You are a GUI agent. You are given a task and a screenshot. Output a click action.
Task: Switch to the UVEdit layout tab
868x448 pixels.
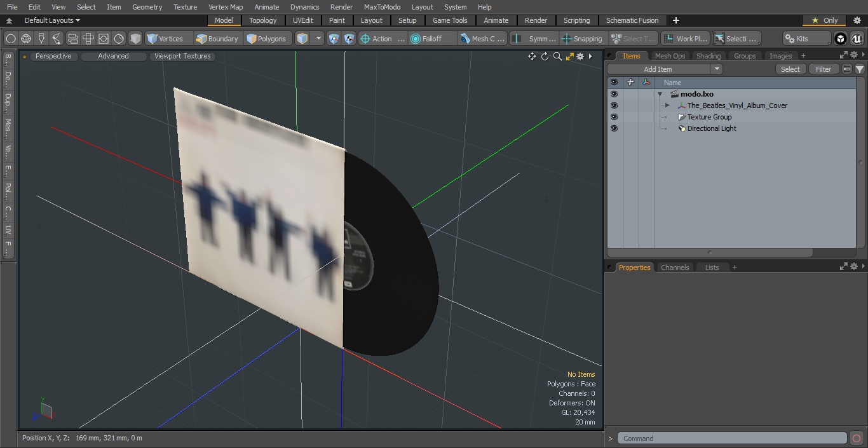302,20
